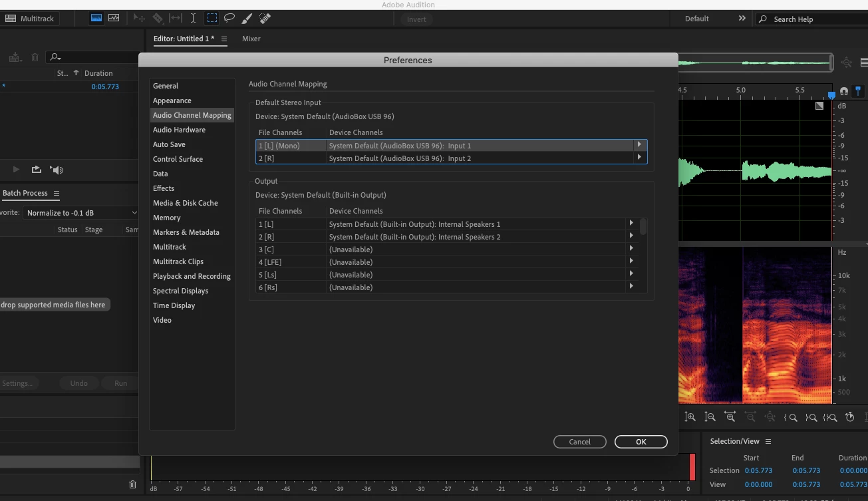Select the Lasso Selection tool
This screenshot has width=868, height=501.
click(x=229, y=19)
